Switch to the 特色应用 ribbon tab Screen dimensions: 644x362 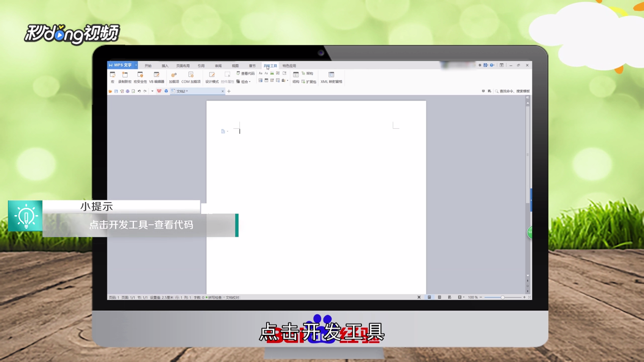click(289, 65)
